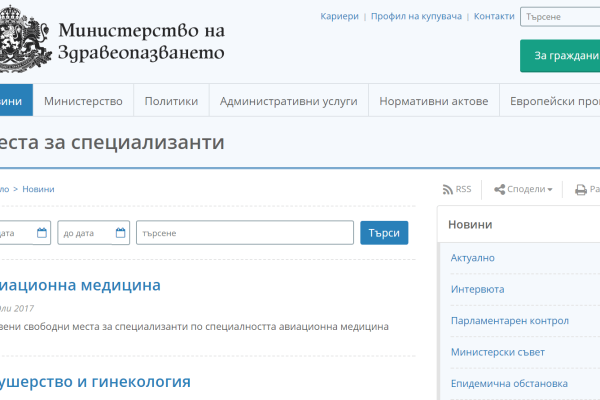Click the Актуално sidebar link
Viewport: 600px width, 400px height.
(x=473, y=258)
